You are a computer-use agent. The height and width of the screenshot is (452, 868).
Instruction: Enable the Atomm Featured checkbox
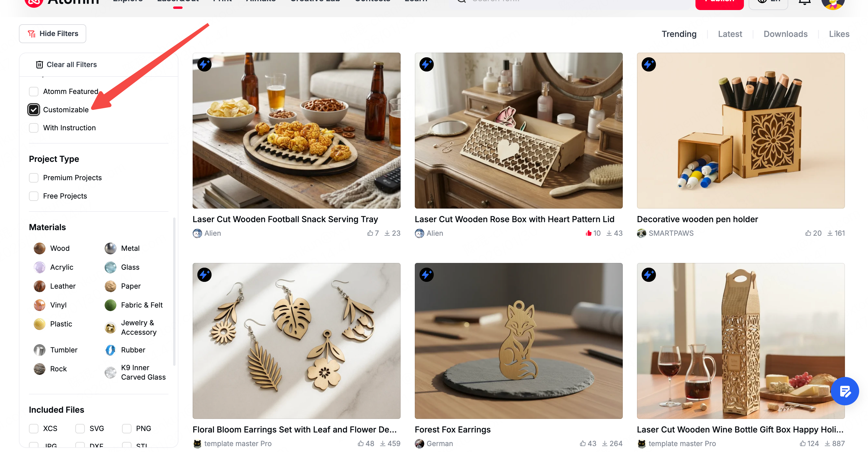tap(34, 91)
